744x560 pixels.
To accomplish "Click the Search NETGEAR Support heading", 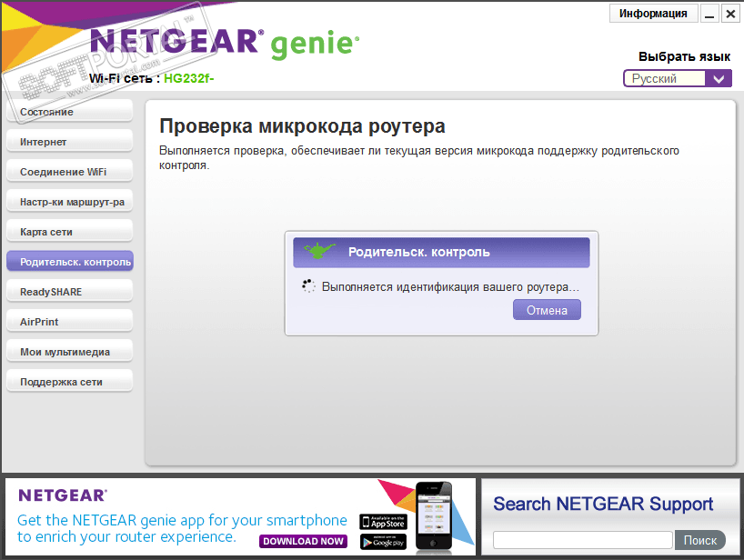I will click(603, 504).
